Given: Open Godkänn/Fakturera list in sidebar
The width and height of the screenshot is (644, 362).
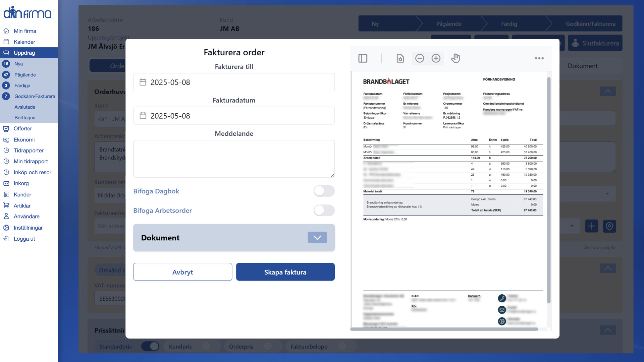Looking at the screenshot, I should click(35, 96).
